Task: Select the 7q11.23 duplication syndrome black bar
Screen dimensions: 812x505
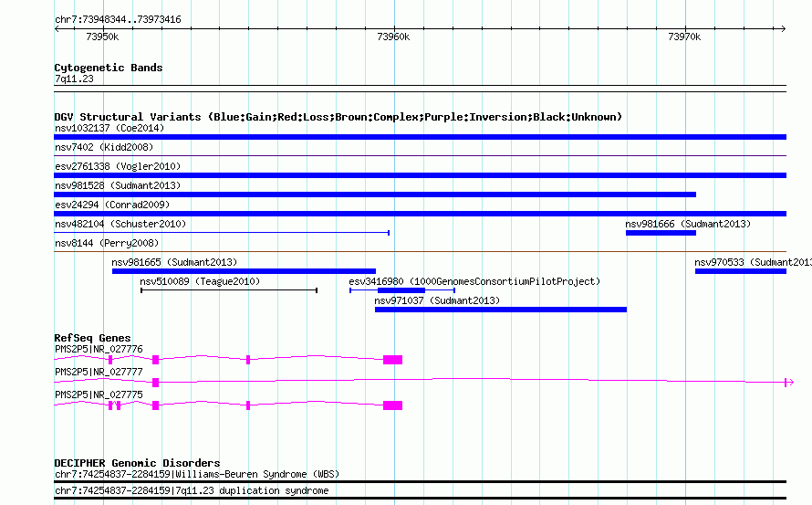Action: click(420, 499)
